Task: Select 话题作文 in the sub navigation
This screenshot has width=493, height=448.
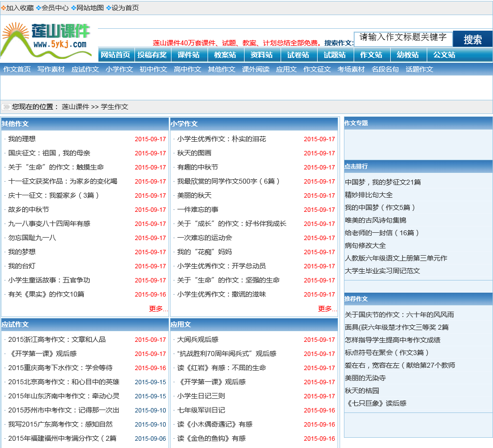Action: point(419,69)
